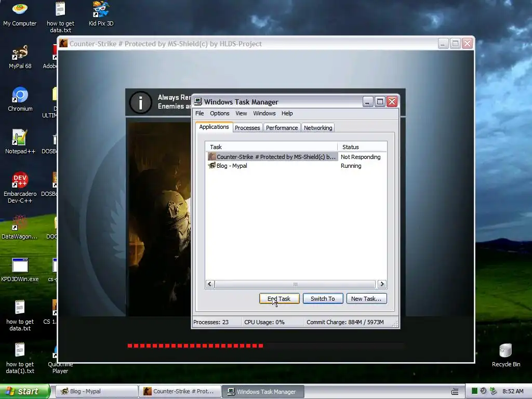Click task list scroll left arrow
The image size is (532, 399).
(x=210, y=284)
